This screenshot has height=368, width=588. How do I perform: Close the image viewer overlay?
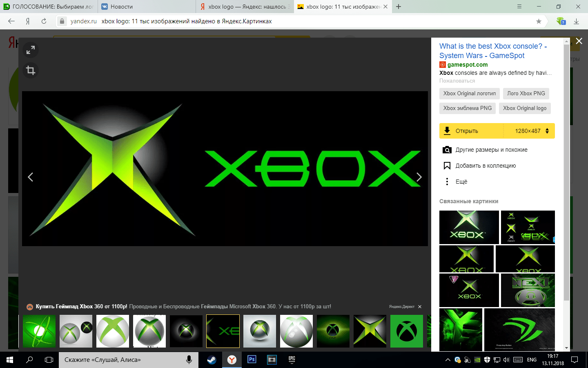(x=579, y=41)
